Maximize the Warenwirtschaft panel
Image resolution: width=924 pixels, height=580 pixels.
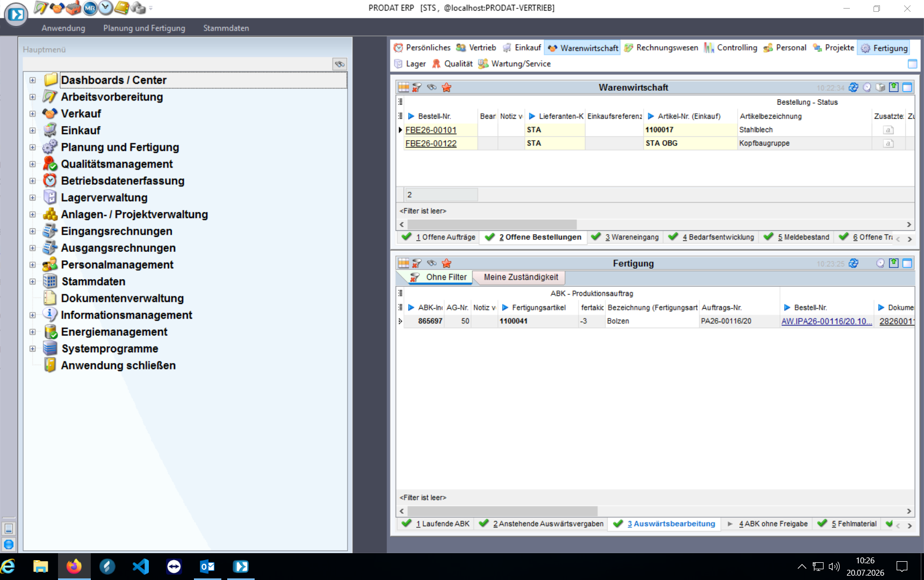pos(907,87)
